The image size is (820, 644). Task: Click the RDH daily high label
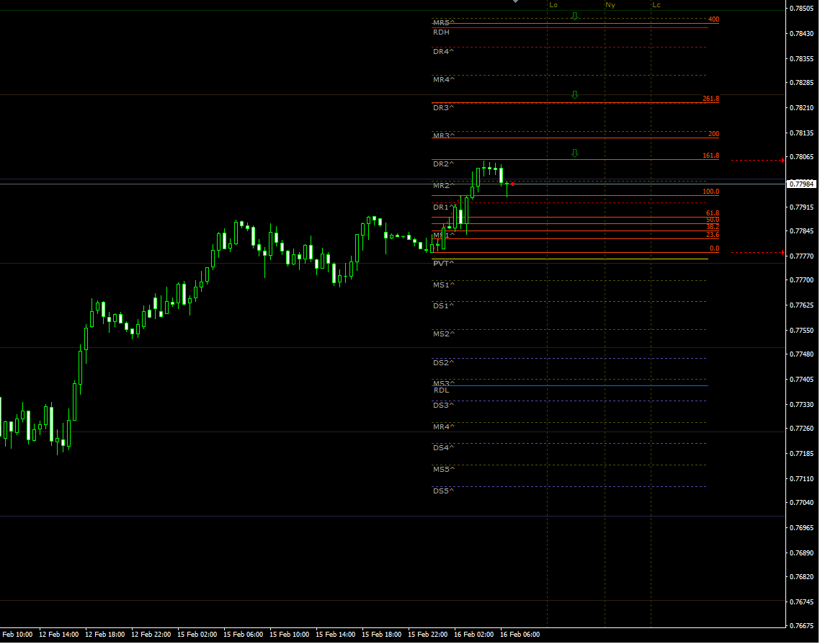click(440, 32)
